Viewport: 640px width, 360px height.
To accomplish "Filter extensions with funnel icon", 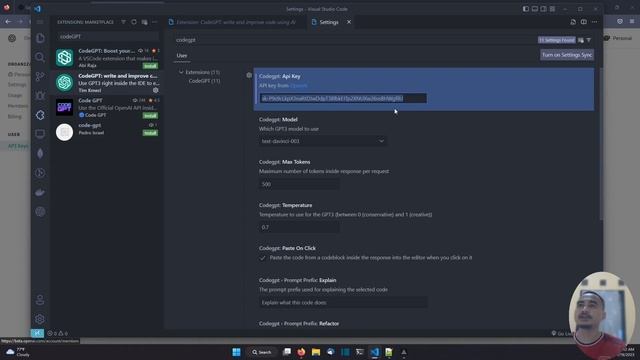I will [x=123, y=22].
